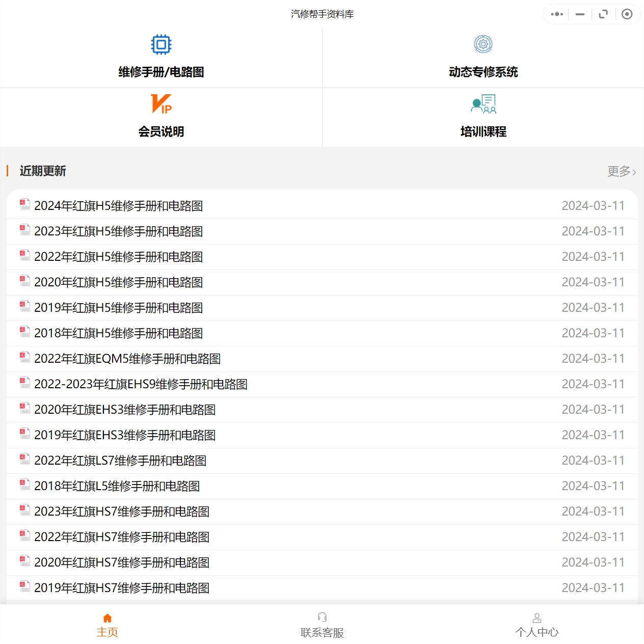Open the 培训课程 training icon
Viewport: 644px width, 644px height.
click(x=483, y=104)
